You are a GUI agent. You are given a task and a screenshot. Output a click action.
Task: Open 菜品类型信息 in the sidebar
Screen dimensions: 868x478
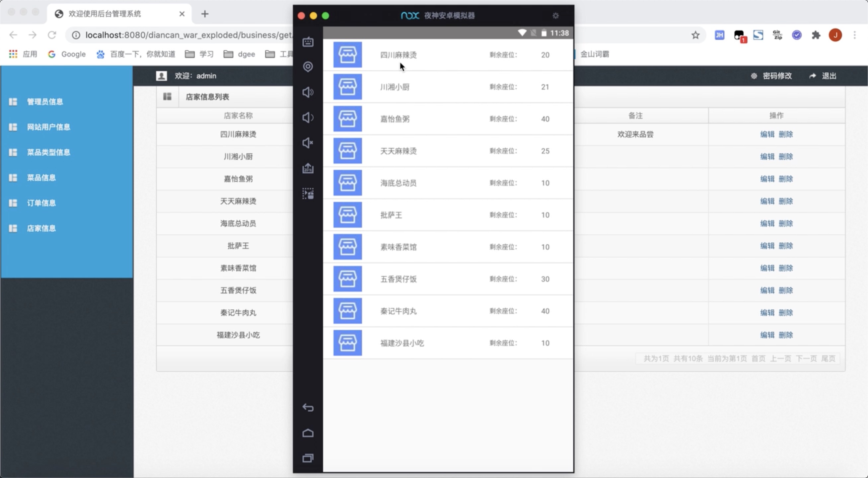point(48,152)
